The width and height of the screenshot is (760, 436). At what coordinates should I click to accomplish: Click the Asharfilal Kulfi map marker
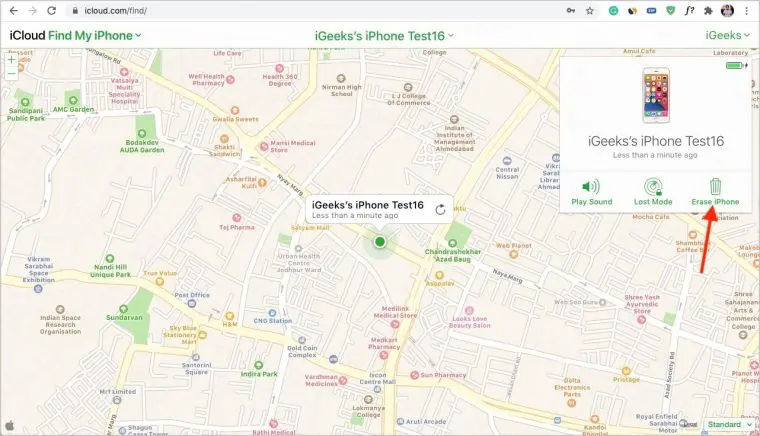[x=262, y=183]
